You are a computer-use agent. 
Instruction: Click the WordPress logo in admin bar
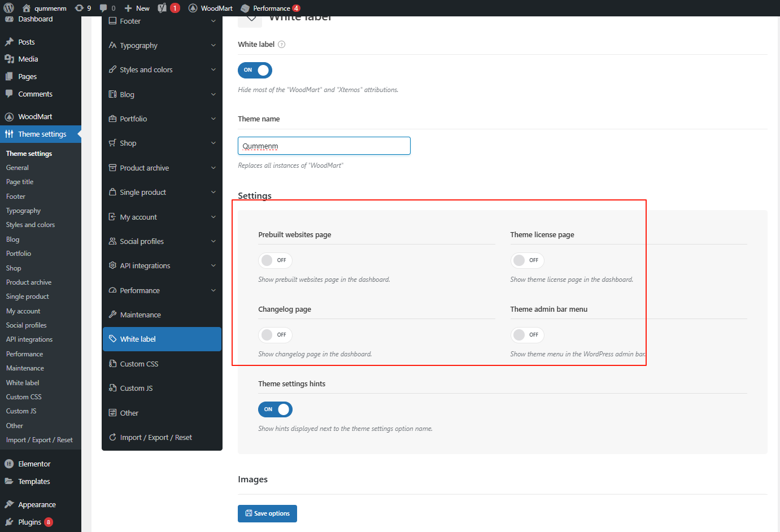coord(9,8)
